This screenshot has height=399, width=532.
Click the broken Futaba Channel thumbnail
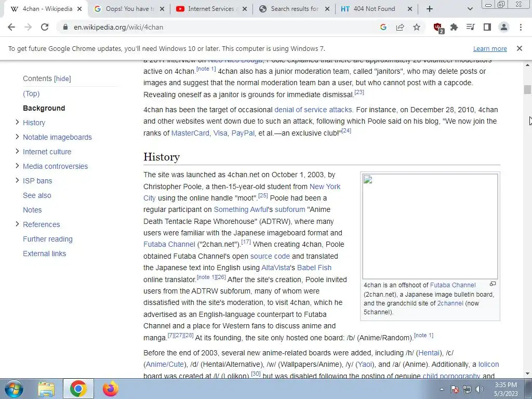[430, 227]
